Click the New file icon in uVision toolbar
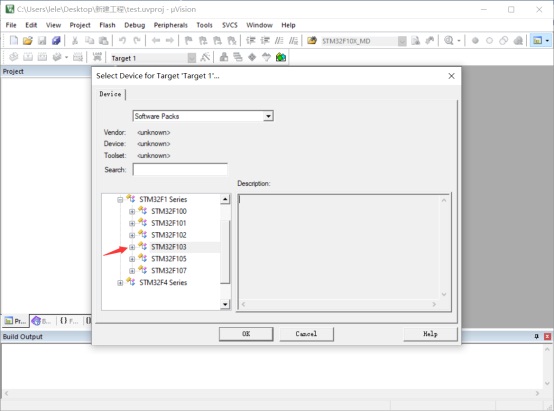Screen dimensions: 554x411 click(x=13, y=41)
